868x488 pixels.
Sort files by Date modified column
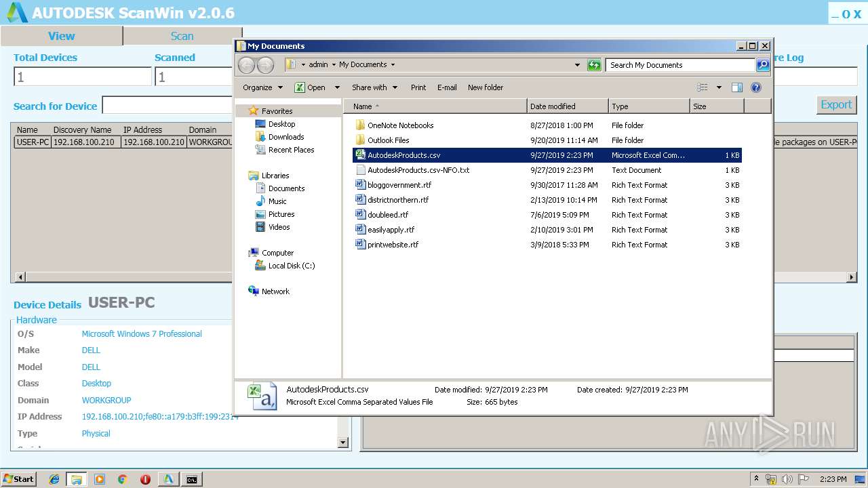(568, 106)
